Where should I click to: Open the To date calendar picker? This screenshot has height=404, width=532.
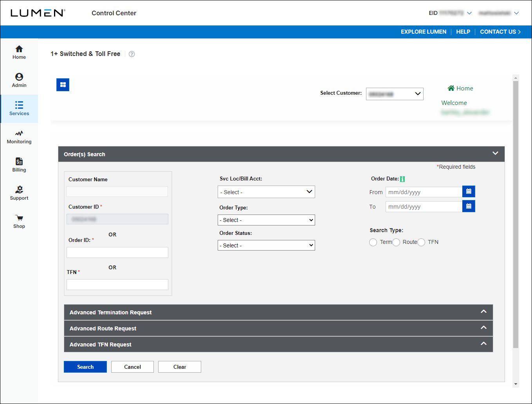click(469, 206)
